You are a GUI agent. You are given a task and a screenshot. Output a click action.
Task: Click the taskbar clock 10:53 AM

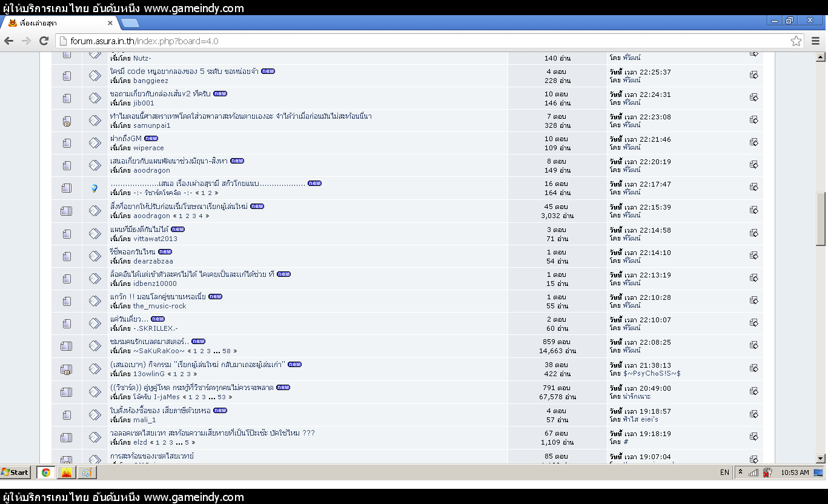[795, 472]
